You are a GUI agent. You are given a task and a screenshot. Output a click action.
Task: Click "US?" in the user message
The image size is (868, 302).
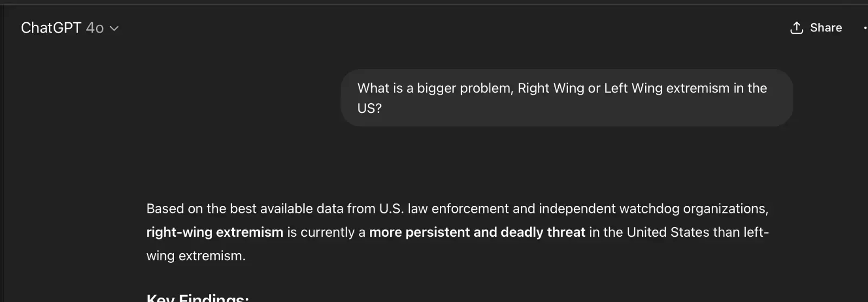369,108
